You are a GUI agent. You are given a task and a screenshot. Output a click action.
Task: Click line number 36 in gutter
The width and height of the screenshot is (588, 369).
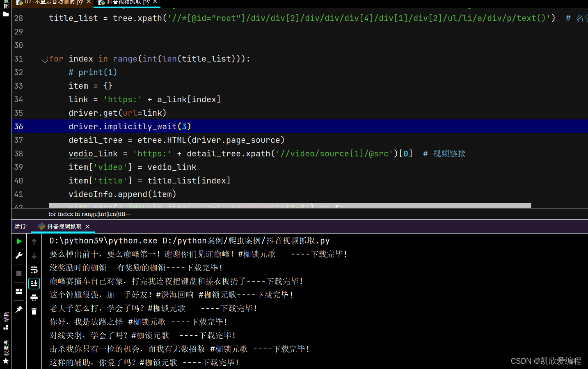tap(18, 126)
